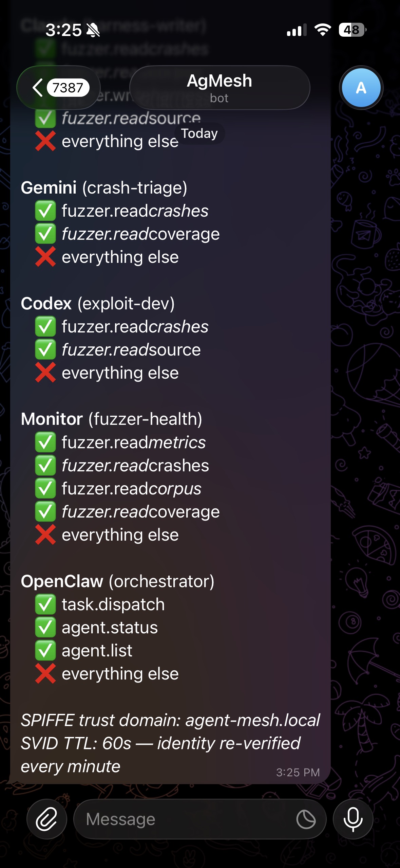Select the Gemini crash-triage heading

105,188
